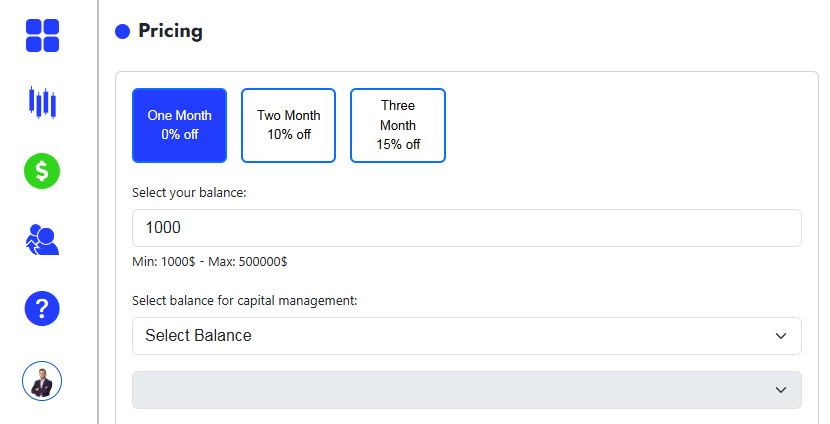Image resolution: width=830 pixels, height=424 pixels.
Task: Select the Two Month 10% off plan
Action: [x=288, y=125]
